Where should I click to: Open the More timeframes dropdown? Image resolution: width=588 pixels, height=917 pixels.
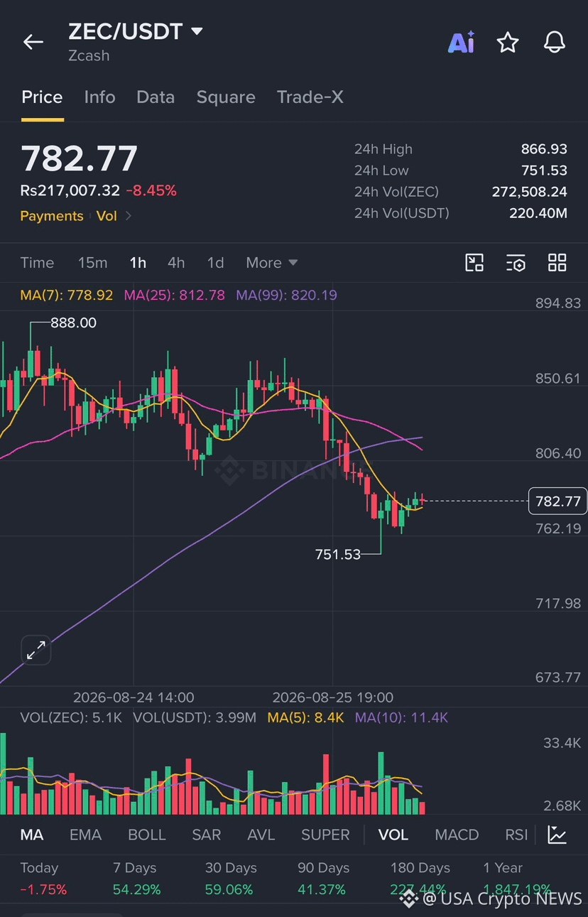point(271,263)
